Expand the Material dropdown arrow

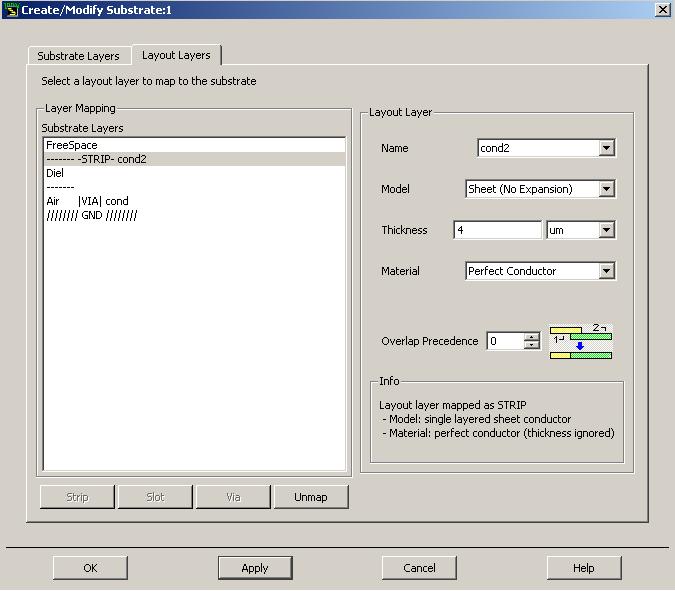[x=606, y=271]
